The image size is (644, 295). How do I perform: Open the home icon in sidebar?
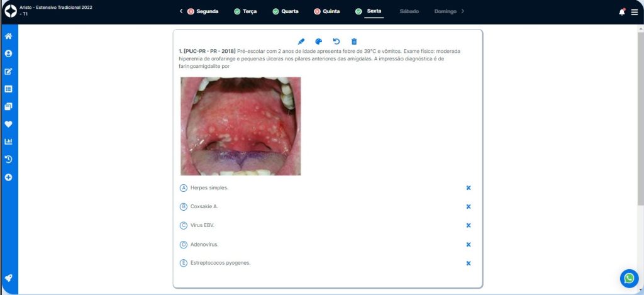click(9, 36)
